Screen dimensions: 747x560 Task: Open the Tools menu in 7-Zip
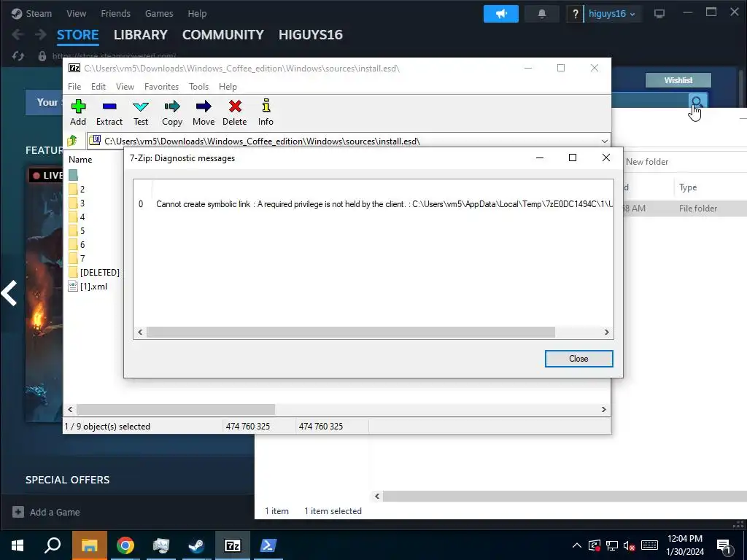198,87
